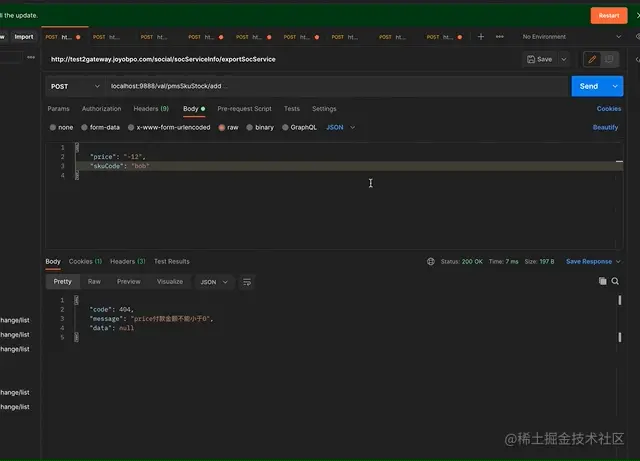Open the Headers (9) request tab
Viewport: 640px width, 461px height.
151,109
